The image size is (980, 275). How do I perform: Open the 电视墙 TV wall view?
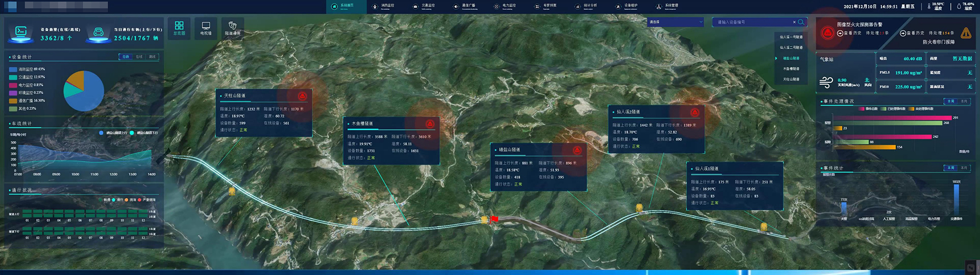click(206, 27)
